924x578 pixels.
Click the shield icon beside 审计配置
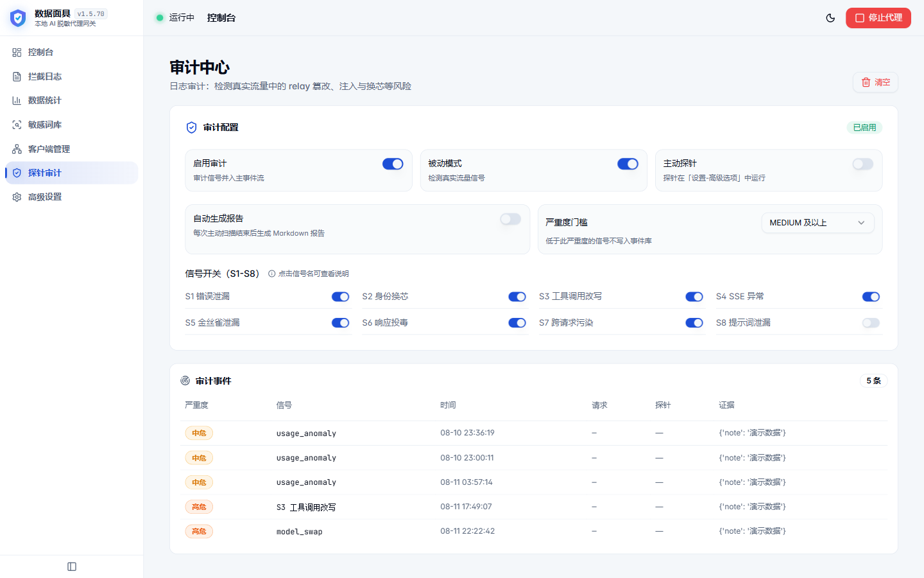[191, 128]
